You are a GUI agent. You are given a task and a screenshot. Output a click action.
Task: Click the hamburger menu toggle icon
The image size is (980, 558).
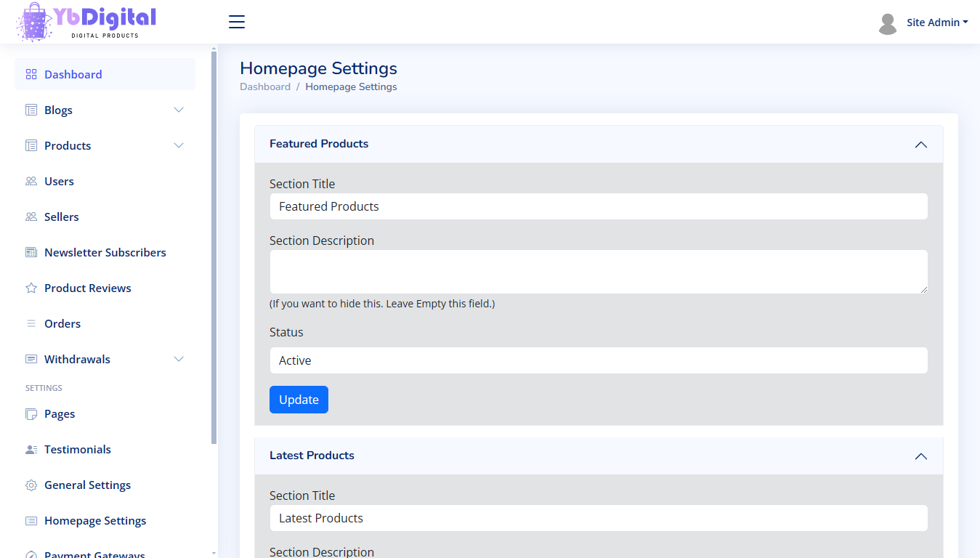point(237,22)
